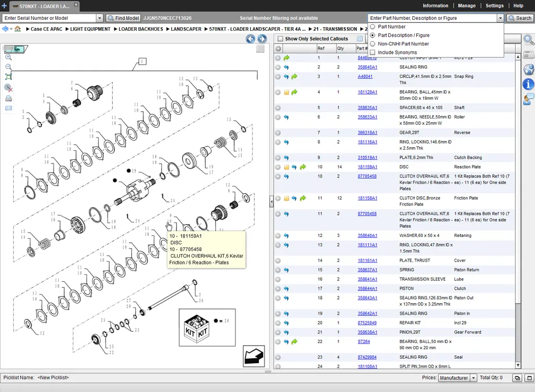Image resolution: width=535 pixels, height=392 pixels.
Task: Print the transmission diagram
Action: point(8,99)
